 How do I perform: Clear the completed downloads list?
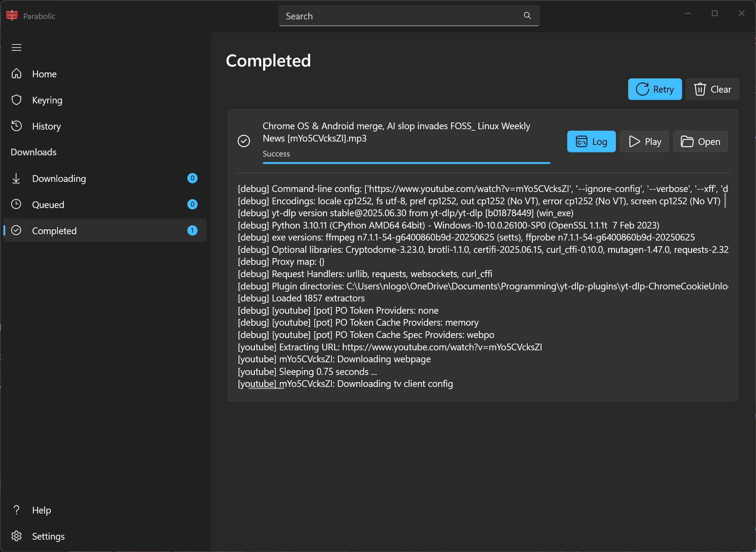coord(712,89)
